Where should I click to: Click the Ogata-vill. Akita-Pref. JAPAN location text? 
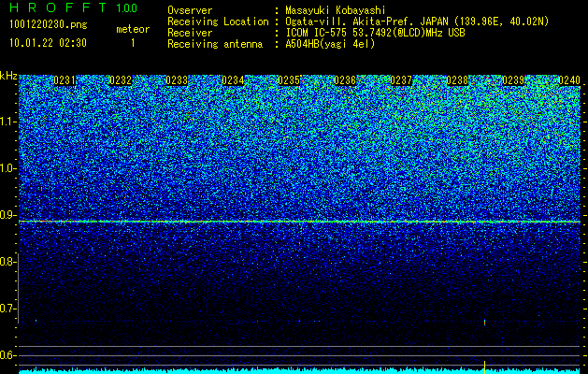(417, 22)
